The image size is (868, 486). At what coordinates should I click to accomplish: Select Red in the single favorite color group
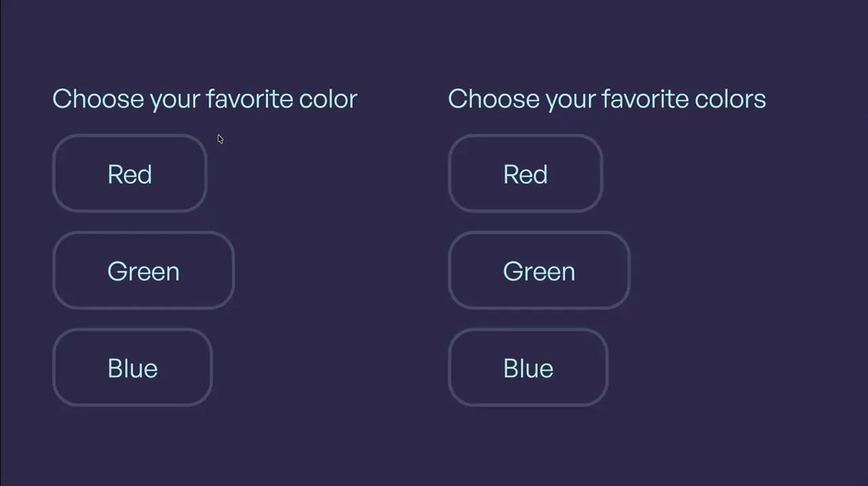click(130, 174)
